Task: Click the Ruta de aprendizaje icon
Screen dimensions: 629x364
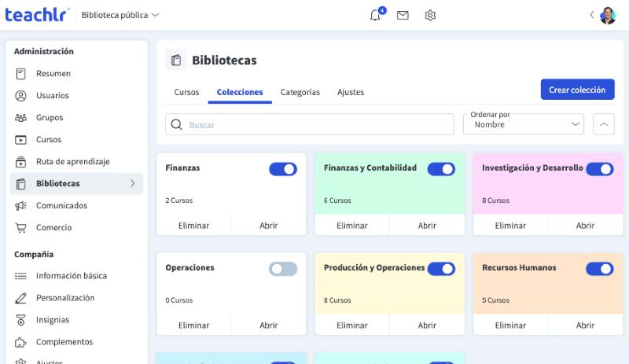Action: [x=20, y=162]
